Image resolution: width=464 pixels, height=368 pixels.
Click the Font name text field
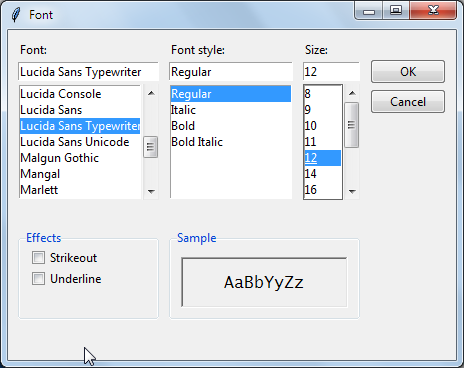[88, 72]
